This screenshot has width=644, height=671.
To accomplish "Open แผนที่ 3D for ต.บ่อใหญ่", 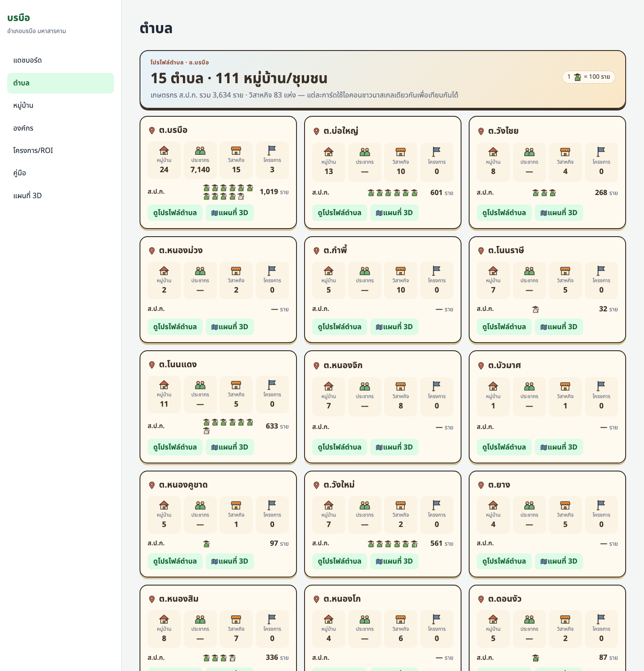I will click(x=394, y=212).
